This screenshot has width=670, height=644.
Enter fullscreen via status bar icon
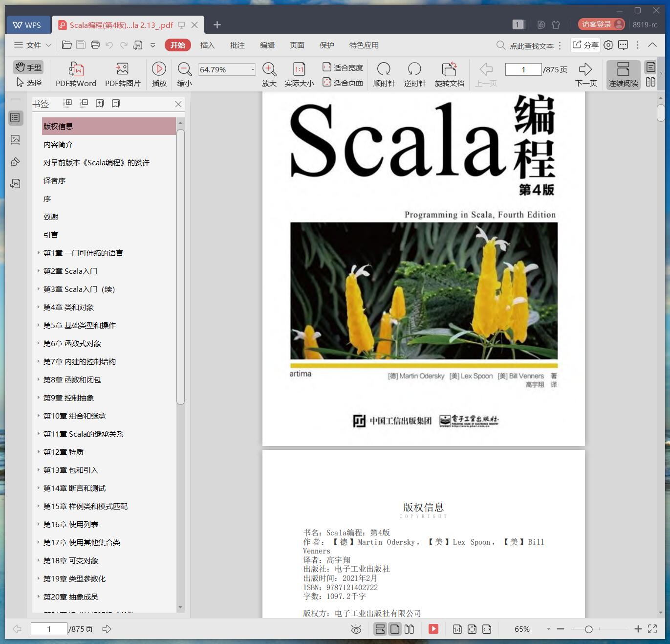point(652,629)
